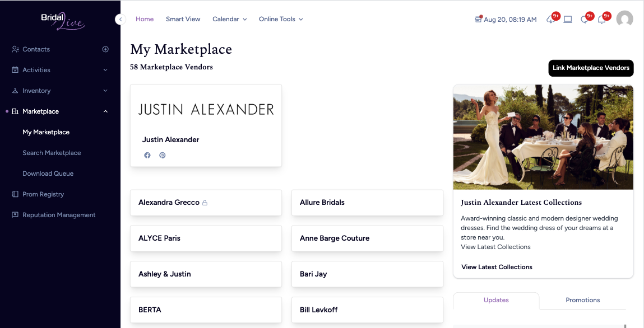
Task: Open the Ashley & Justin vendor
Action: pyautogui.click(x=206, y=274)
